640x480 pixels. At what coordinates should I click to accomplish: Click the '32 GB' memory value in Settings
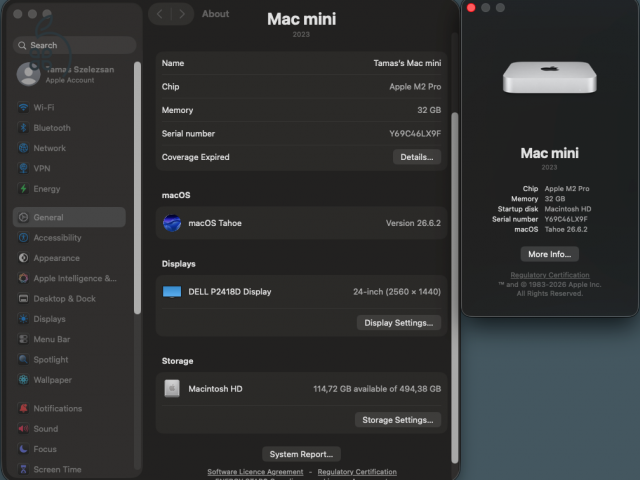pos(429,110)
